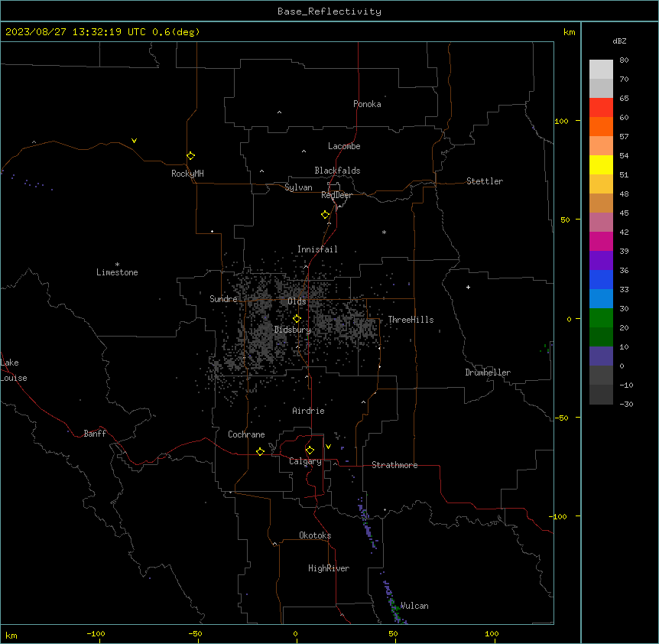Select the yellow diamond marker below Cochrane
Viewport: 659px width, 644px height.
pos(260,451)
